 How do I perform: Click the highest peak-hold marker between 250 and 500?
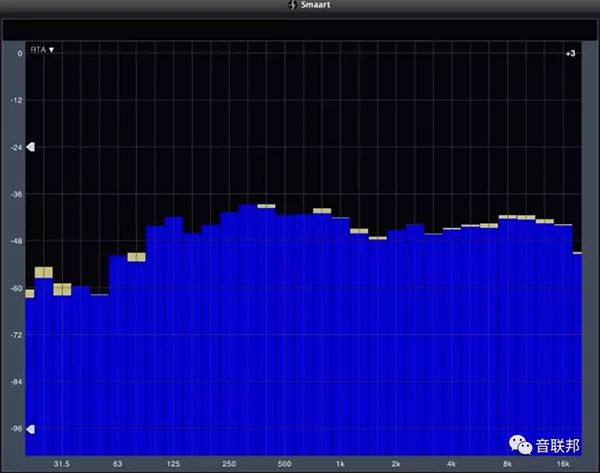(266, 205)
